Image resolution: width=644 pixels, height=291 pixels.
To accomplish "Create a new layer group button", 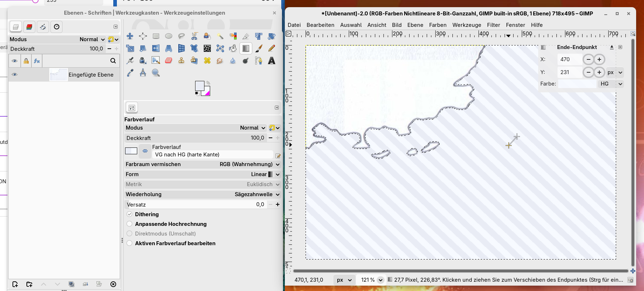I will [x=29, y=284].
